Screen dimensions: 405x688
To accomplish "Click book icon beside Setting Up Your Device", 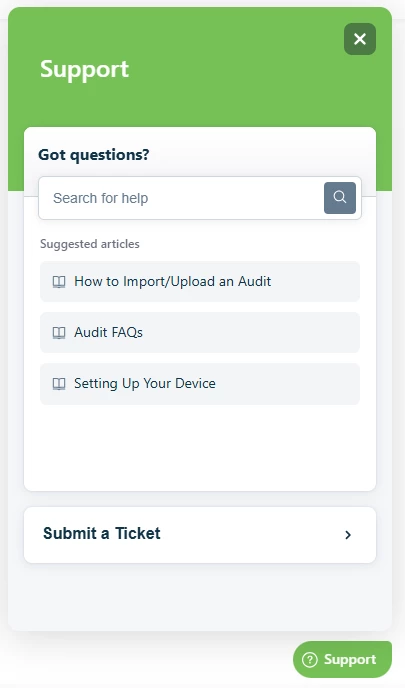I will [x=59, y=384].
